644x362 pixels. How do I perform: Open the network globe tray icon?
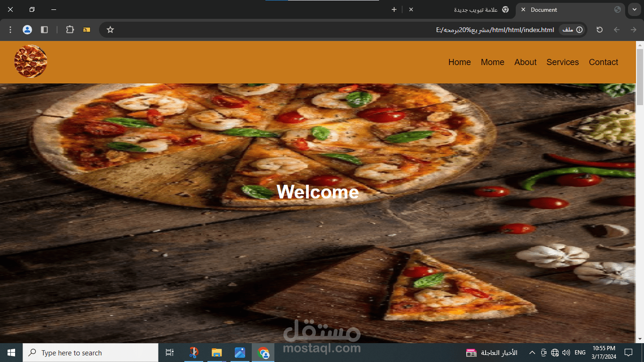555,353
